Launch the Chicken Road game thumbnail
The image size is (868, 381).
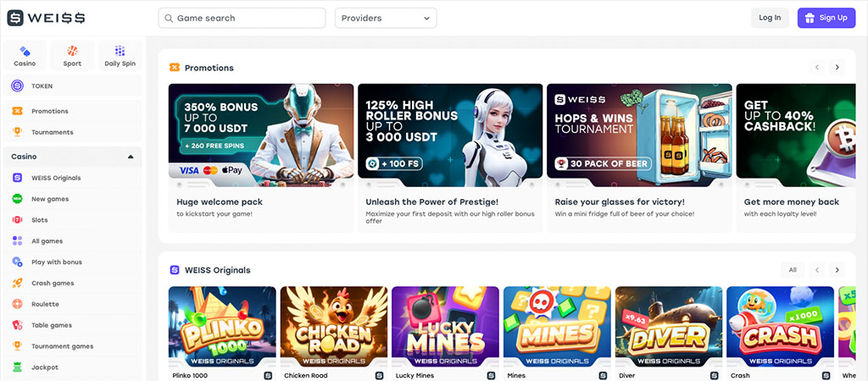334,327
